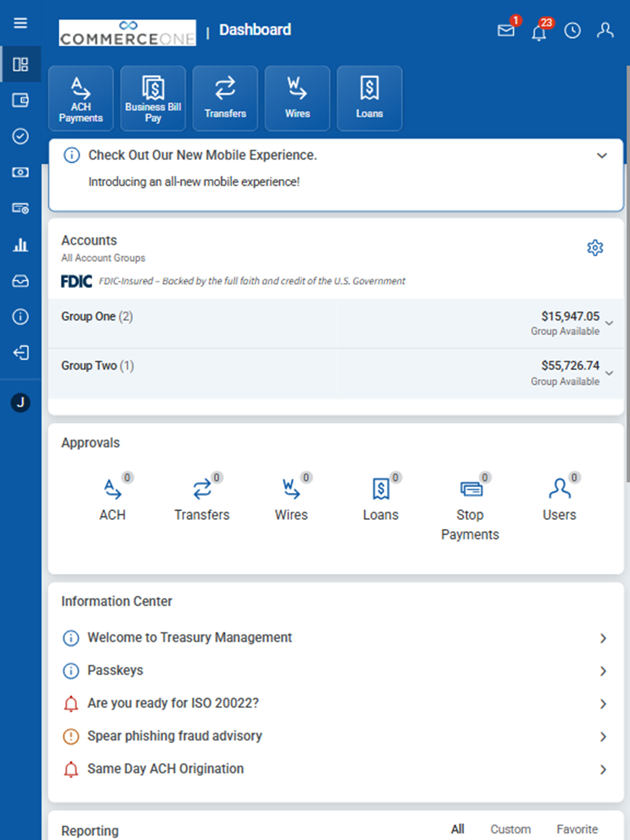The height and width of the screenshot is (840, 630).
Task: Click the ISO 20022 red bell icon
Action: pos(71,704)
